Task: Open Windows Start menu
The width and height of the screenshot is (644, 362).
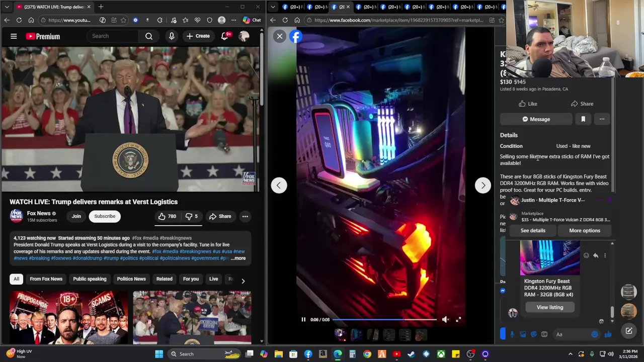Action: point(159,354)
